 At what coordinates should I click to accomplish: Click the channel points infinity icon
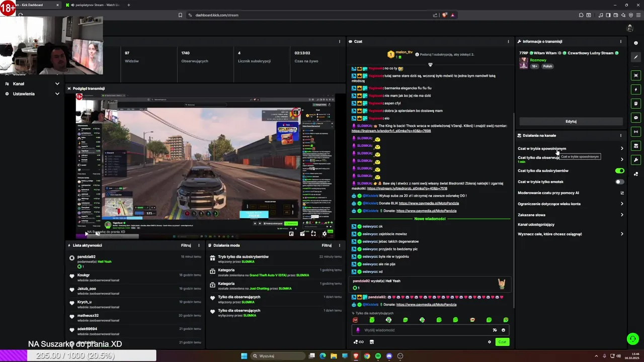(359, 342)
